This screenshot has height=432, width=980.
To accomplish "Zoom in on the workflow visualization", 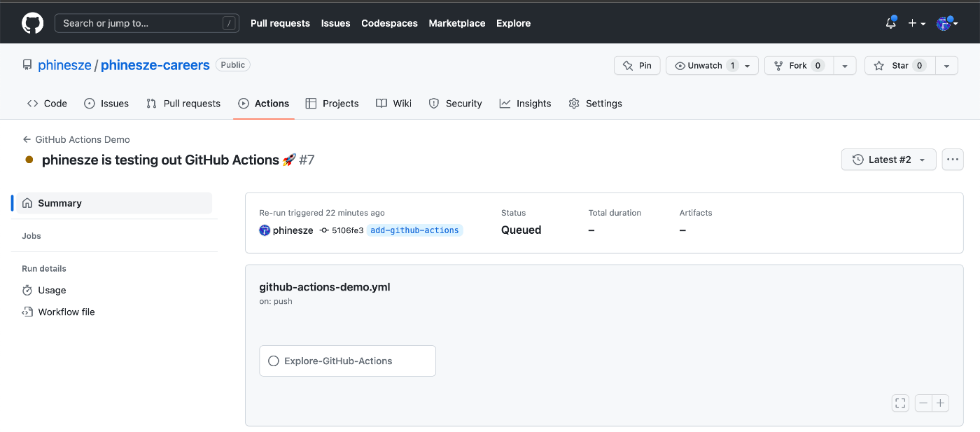I will [x=940, y=403].
